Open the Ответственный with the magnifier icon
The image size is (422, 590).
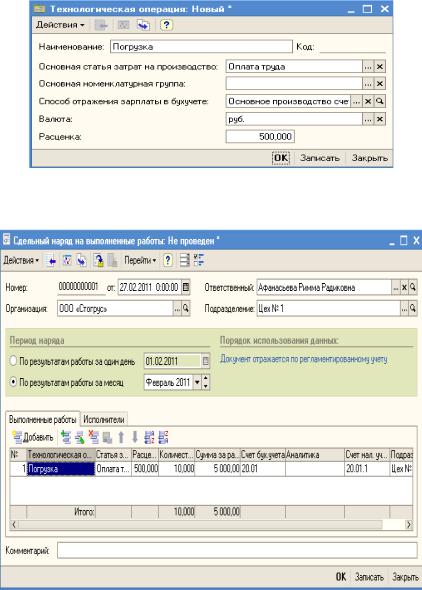(413, 287)
